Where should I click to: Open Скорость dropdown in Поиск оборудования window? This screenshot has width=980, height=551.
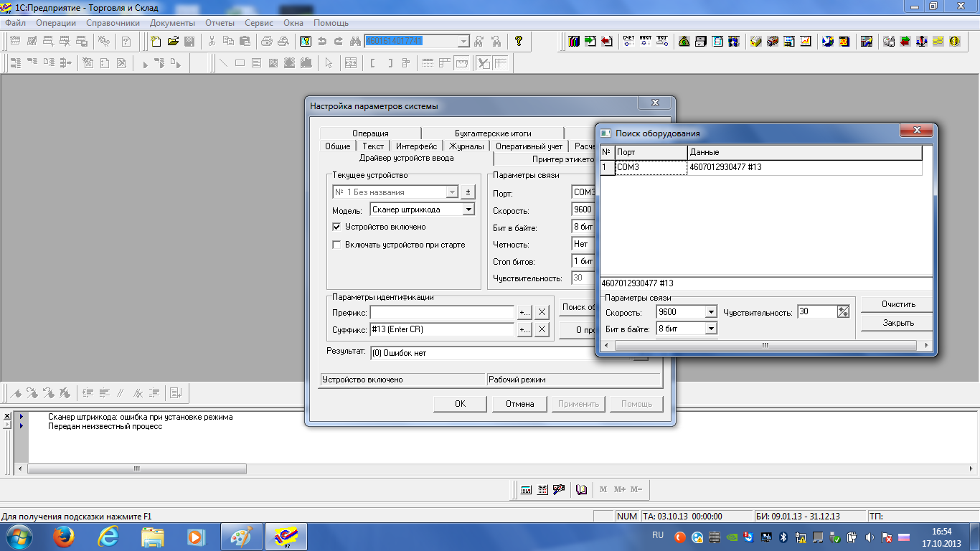710,312
